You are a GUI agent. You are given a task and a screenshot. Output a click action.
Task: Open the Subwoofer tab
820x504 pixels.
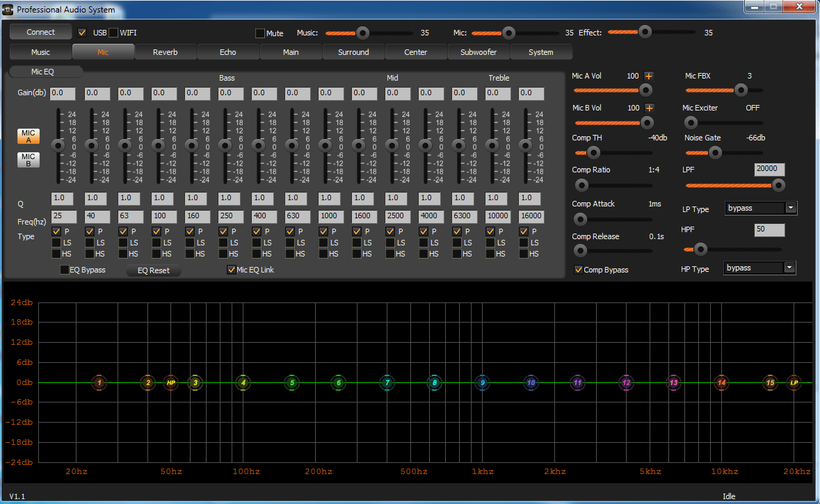point(479,52)
